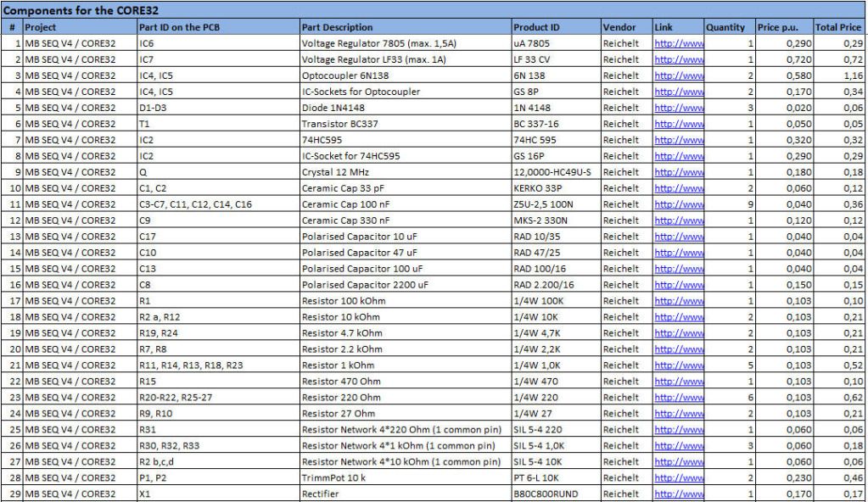This screenshot has width=868, height=502.
Task: Select the 'Diode 1N4148' description cell
Action: 406,108
